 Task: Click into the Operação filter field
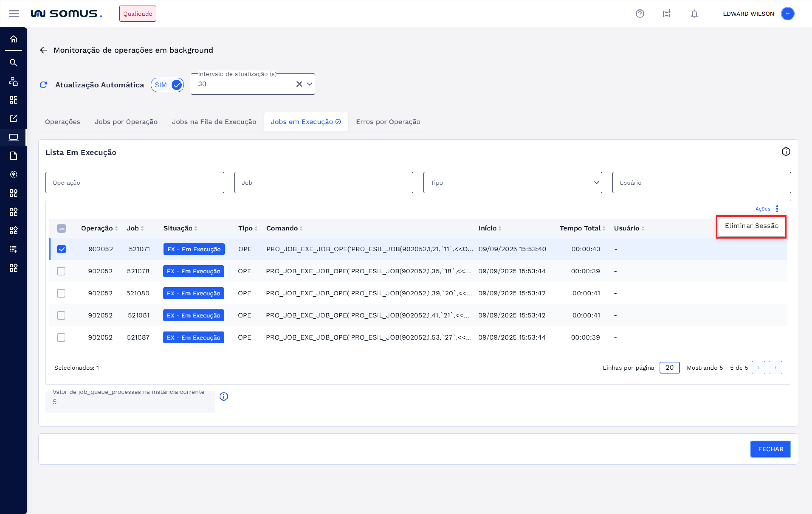pyautogui.click(x=135, y=183)
